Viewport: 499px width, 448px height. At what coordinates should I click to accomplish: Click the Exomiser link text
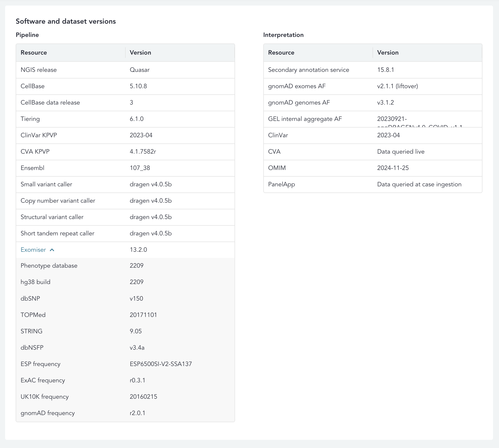point(33,250)
